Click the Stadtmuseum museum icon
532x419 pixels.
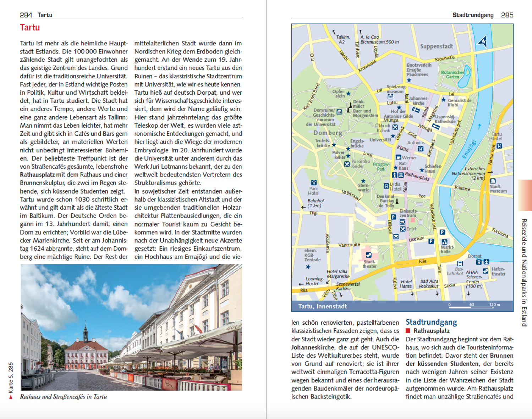tap(493, 181)
